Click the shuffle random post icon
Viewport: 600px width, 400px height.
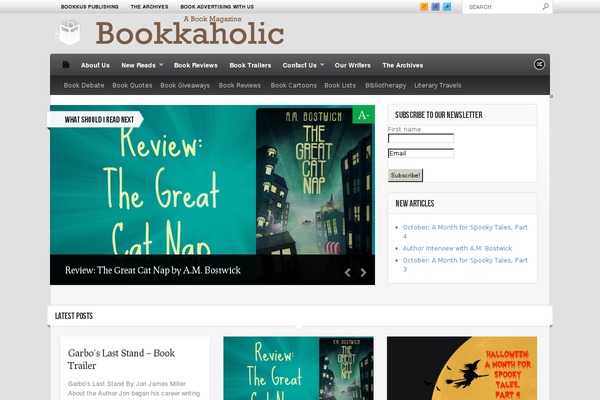[539, 64]
